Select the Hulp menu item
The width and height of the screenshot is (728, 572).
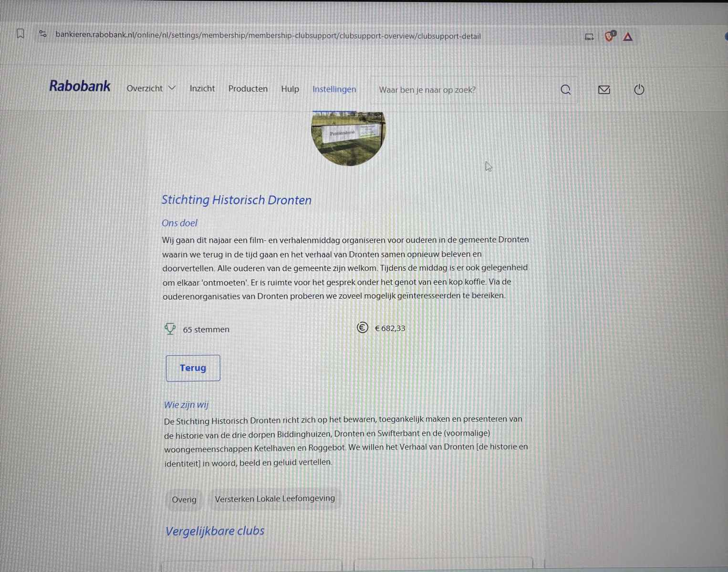point(290,89)
